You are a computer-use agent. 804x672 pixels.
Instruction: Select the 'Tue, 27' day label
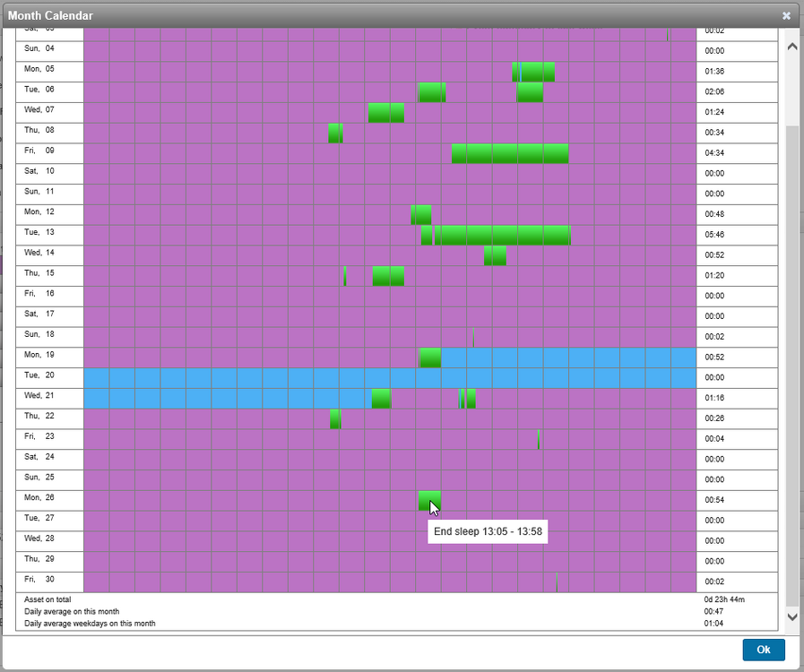tap(39, 518)
